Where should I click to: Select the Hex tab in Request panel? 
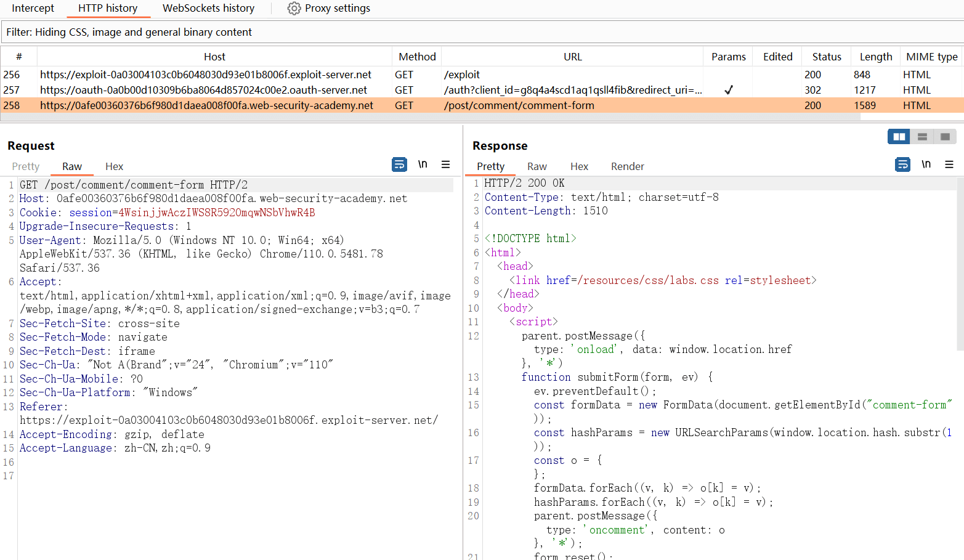pos(114,166)
